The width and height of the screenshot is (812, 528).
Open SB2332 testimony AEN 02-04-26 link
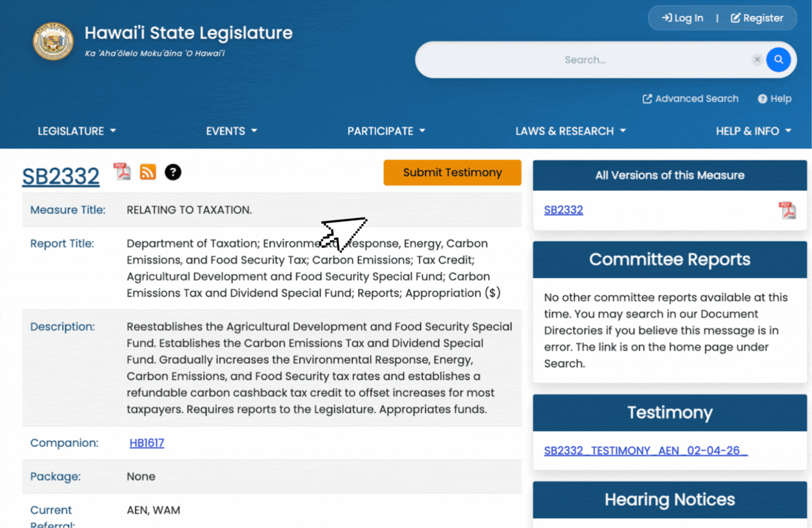tap(645, 451)
